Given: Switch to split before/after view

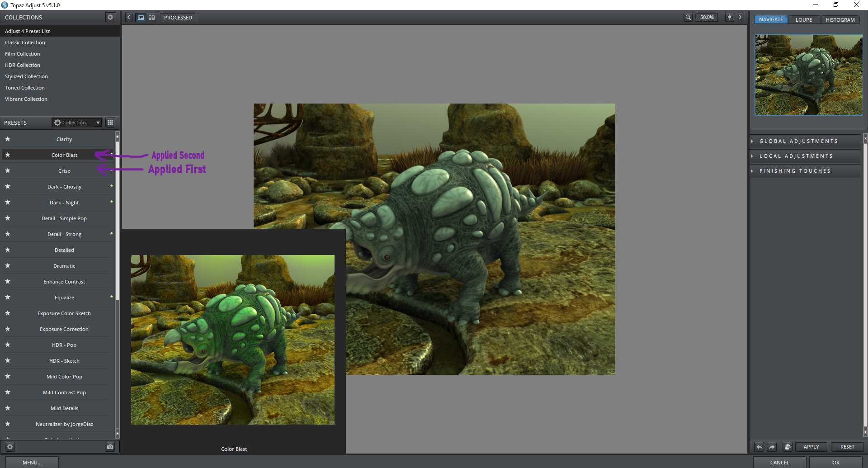Looking at the screenshot, I should pyautogui.click(x=152, y=17).
